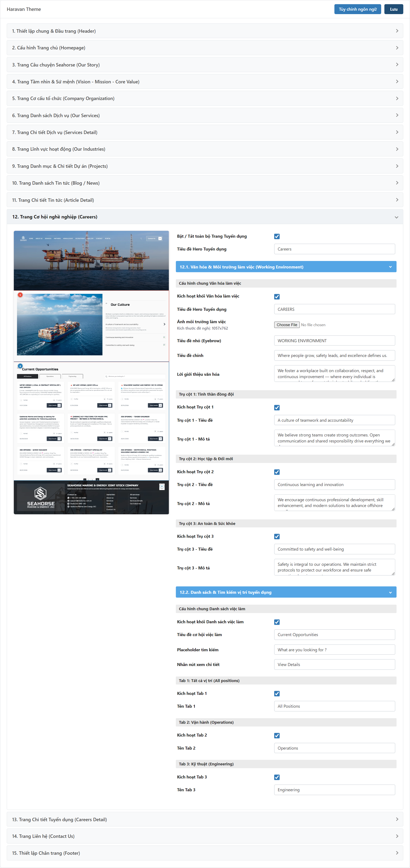Expand section 6 Trang Danh sách Dịch vụ
Image resolution: width=410 pixels, height=868 pixels.
205,115
